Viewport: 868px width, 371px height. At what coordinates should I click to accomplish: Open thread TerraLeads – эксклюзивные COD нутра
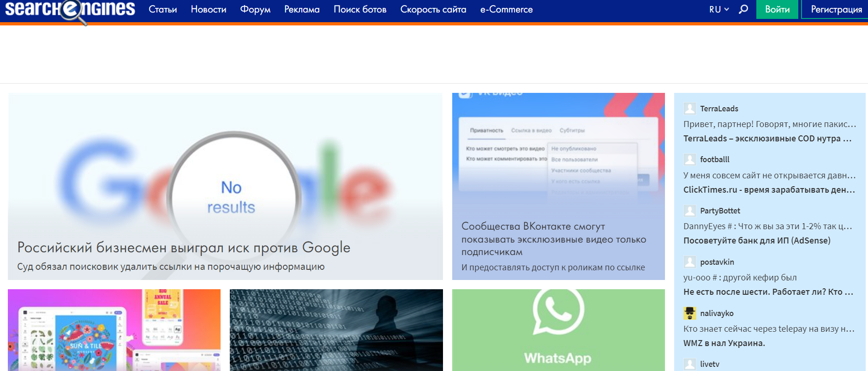coord(767,139)
